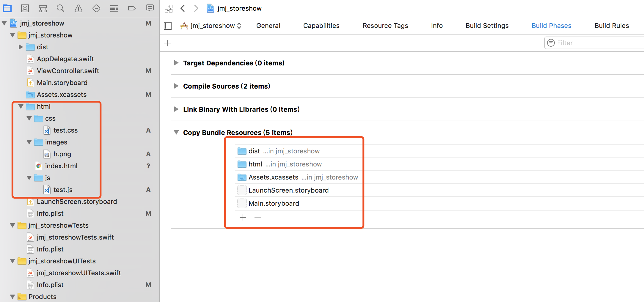Click the Filter search field
Screen dimensions: 644x302
point(595,43)
